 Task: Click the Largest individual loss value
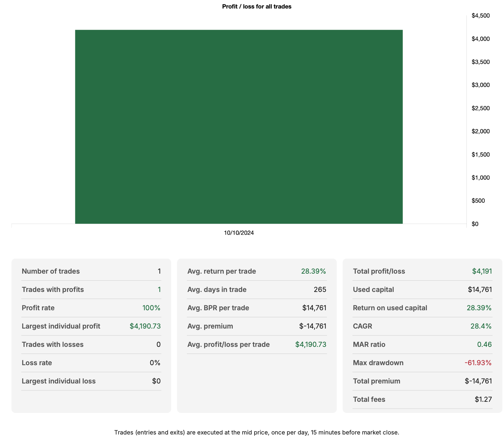pyautogui.click(x=157, y=381)
